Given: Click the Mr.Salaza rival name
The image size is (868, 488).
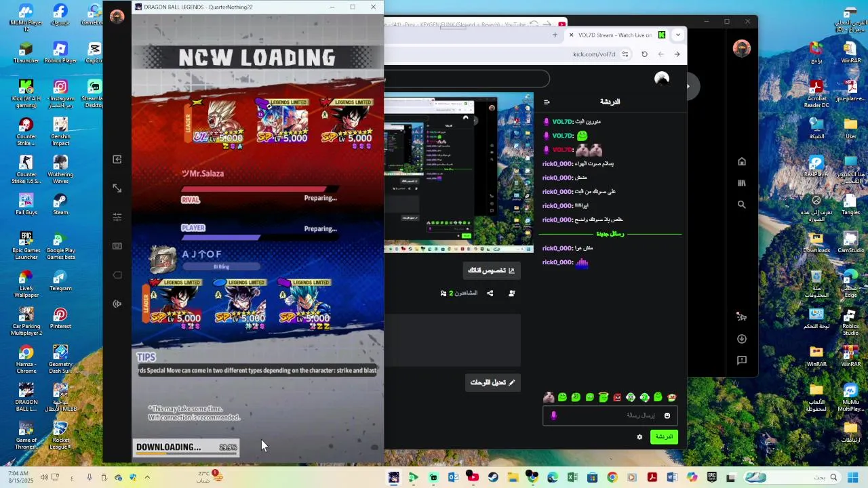Looking at the screenshot, I should coord(203,174).
